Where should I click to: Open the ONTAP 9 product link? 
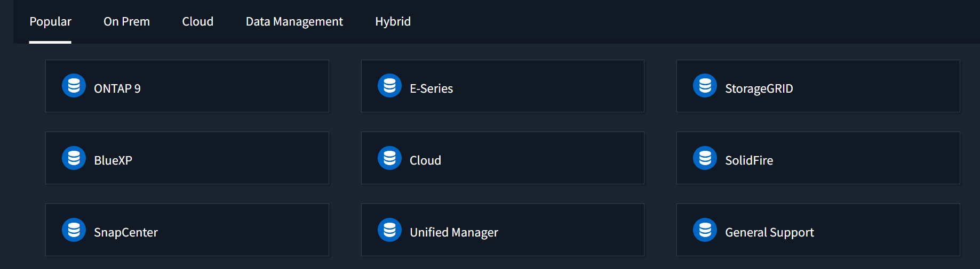(117, 88)
